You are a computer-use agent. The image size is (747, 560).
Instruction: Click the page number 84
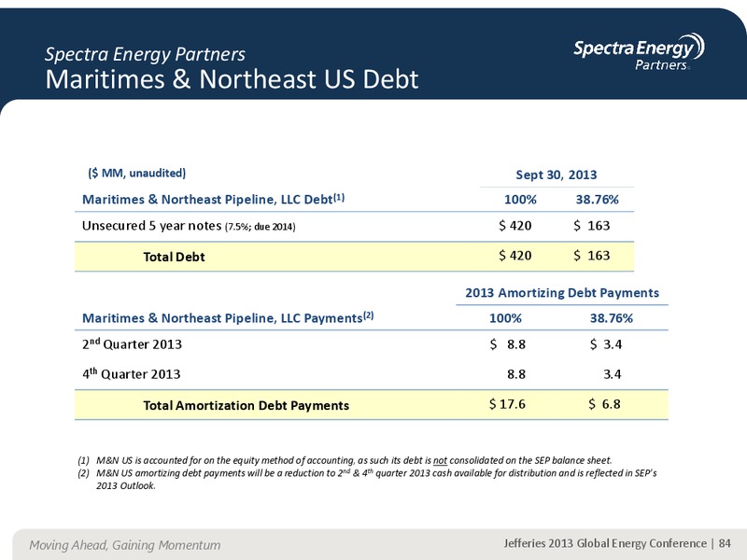tap(725, 543)
